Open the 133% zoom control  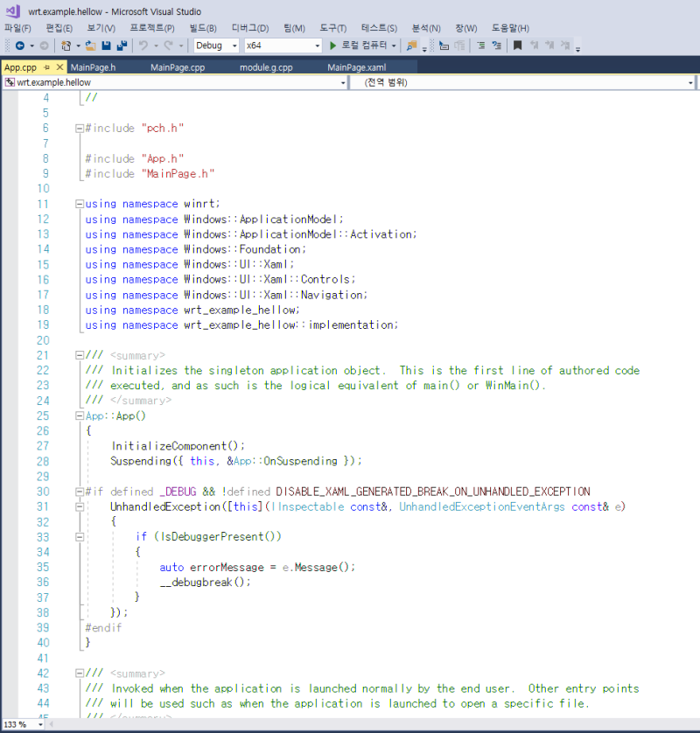22,724
